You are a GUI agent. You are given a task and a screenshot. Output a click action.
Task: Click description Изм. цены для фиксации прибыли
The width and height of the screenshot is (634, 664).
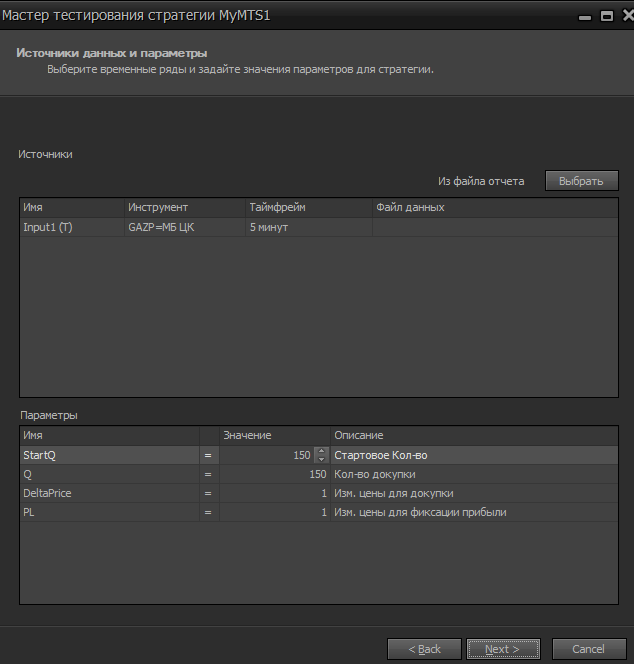tap(420, 512)
